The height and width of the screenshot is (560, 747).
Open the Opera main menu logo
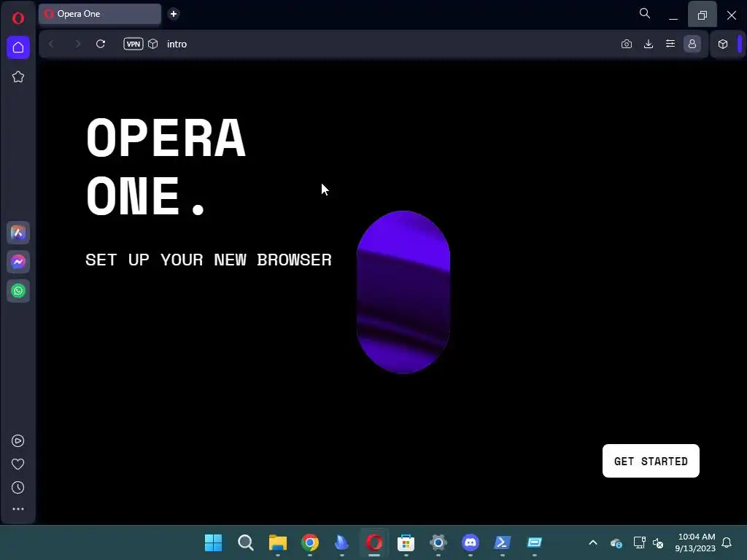point(18,18)
